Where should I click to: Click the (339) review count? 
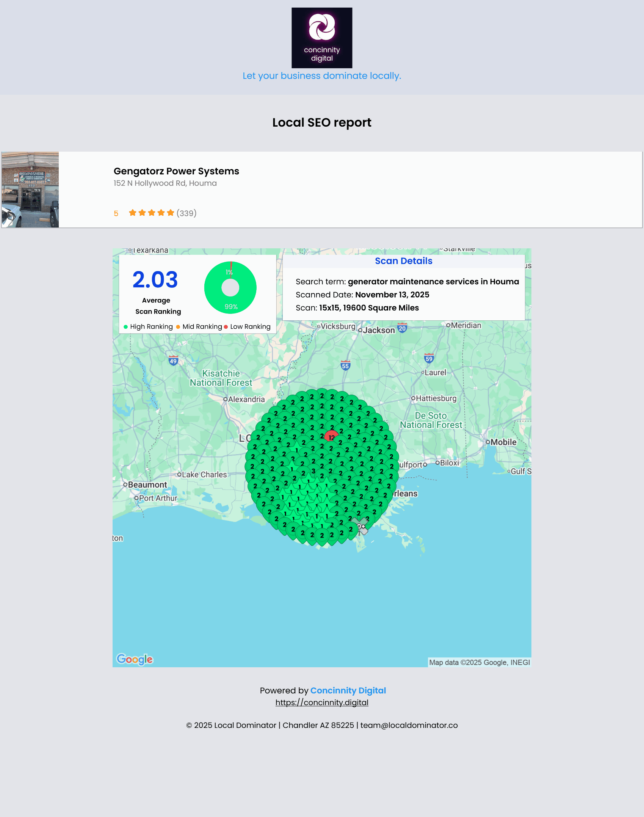(186, 213)
